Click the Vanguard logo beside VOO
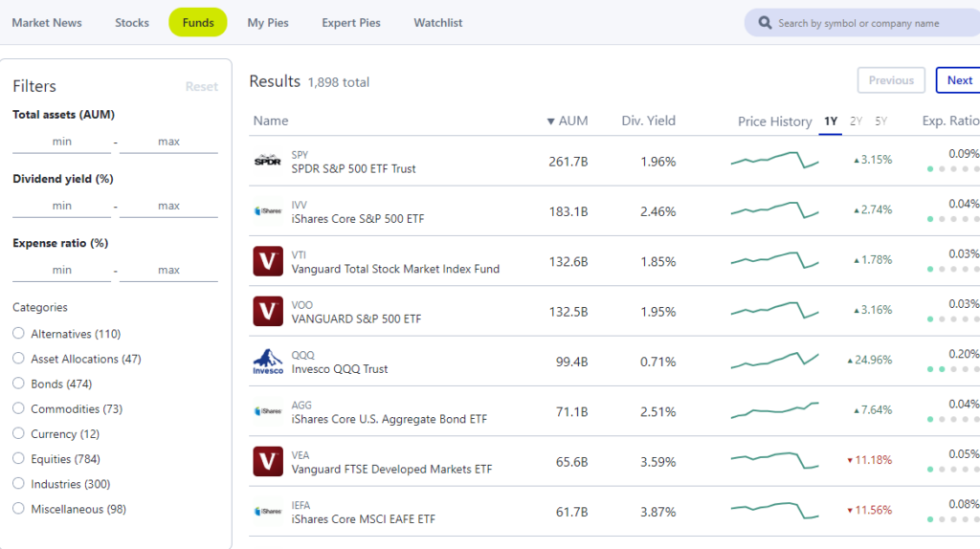980x549 pixels. (268, 311)
